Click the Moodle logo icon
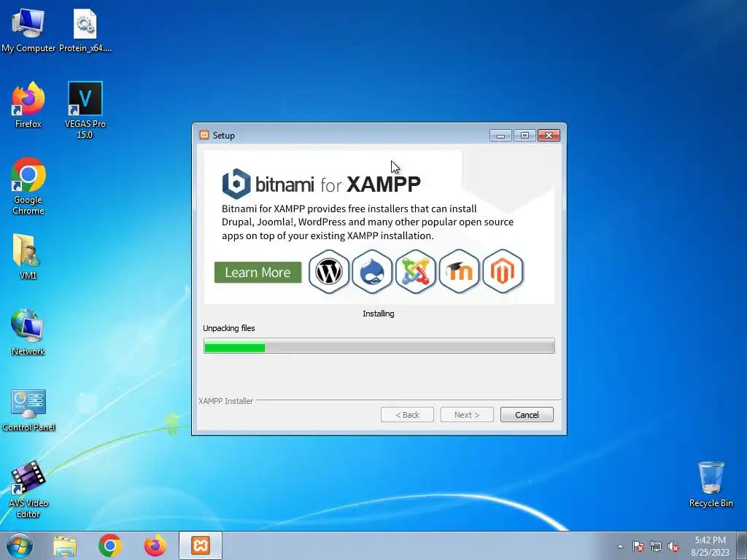Screen dimensions: 747x560 (460, 271)
